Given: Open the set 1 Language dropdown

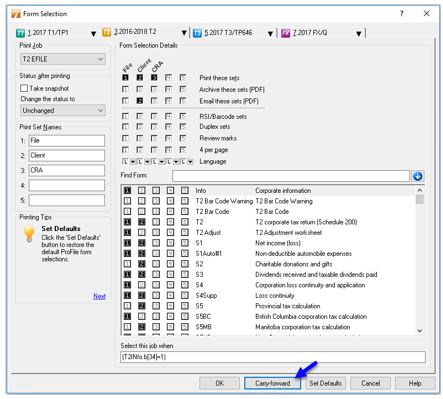Looking at the screenshot, I should coord(133,162).
